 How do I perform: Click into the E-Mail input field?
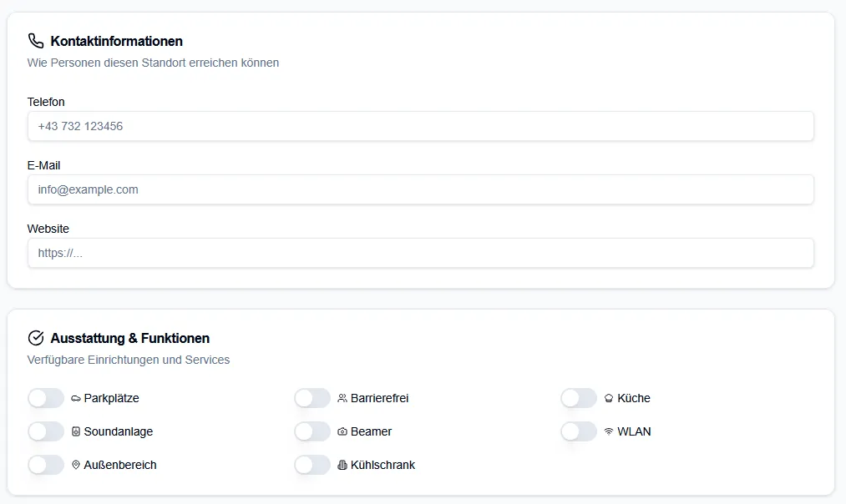pos(420,189)
